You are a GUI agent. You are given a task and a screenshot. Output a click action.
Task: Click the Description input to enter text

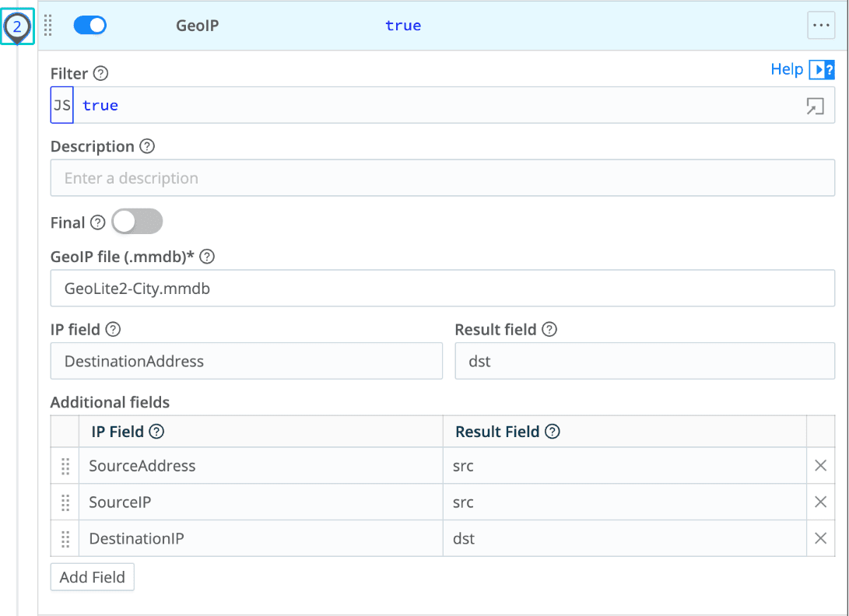pos(443,177)
